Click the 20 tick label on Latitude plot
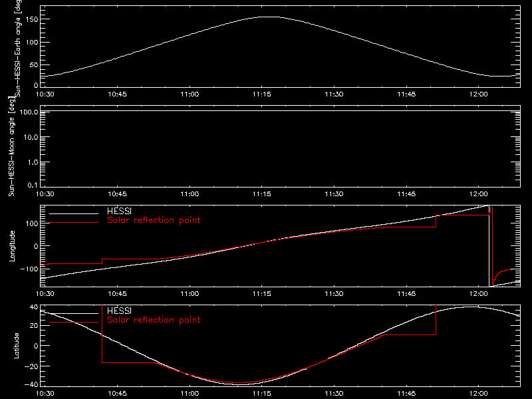Viewport: 532px width, 399px height. (34, 326)
